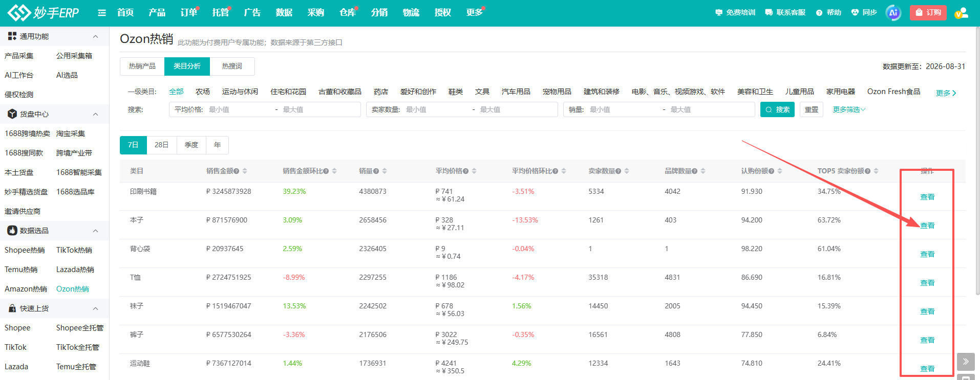Image resolution: width=980 pixels, height=380 pixels.
Task: Collapse the 数据选品 sidebar section
Action: coord(95,231)
